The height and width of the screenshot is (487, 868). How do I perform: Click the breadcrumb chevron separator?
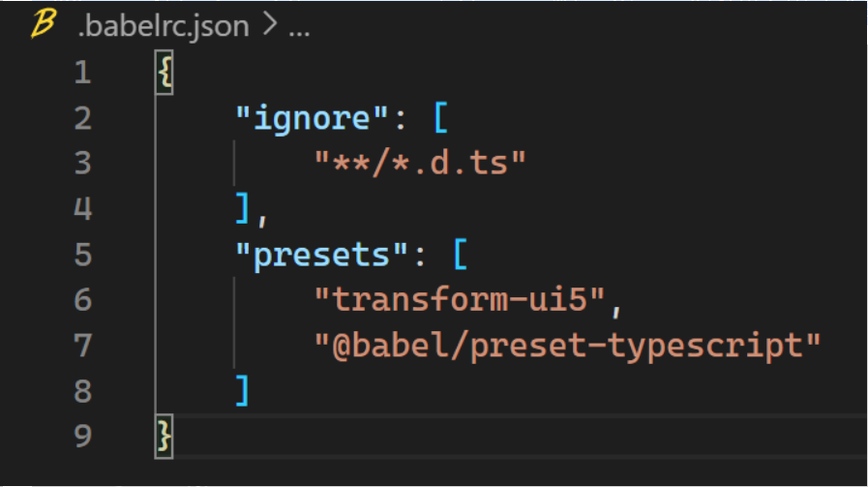269,27
